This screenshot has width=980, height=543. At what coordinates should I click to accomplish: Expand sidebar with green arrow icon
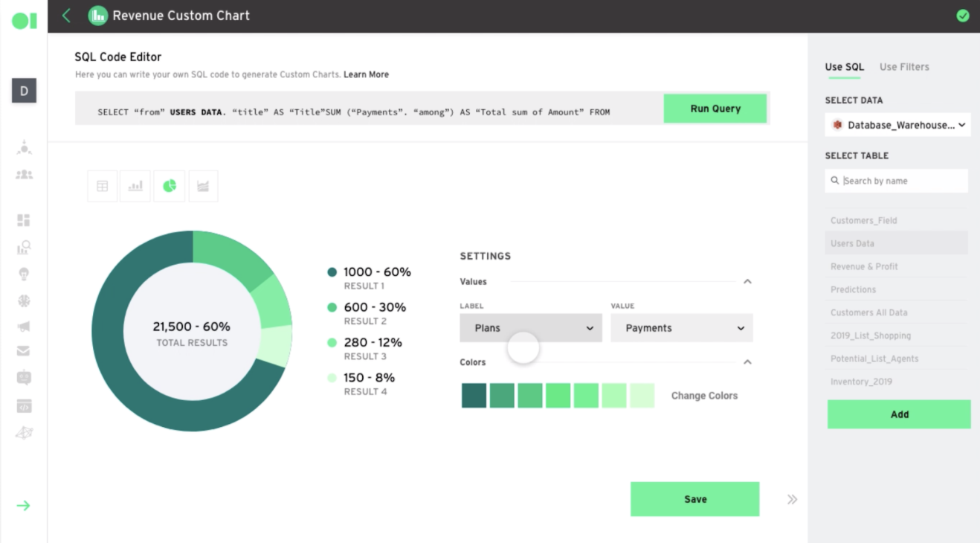pos(24,506)
